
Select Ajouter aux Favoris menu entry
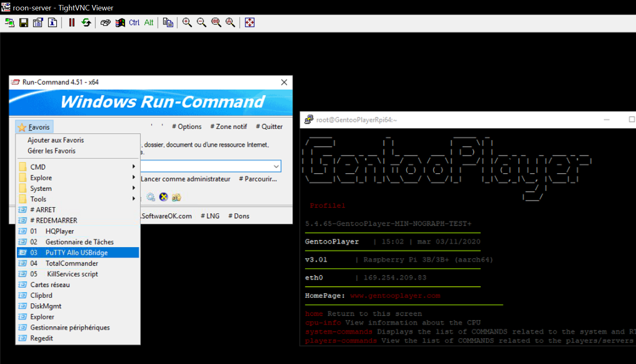(x=55, y=140)
